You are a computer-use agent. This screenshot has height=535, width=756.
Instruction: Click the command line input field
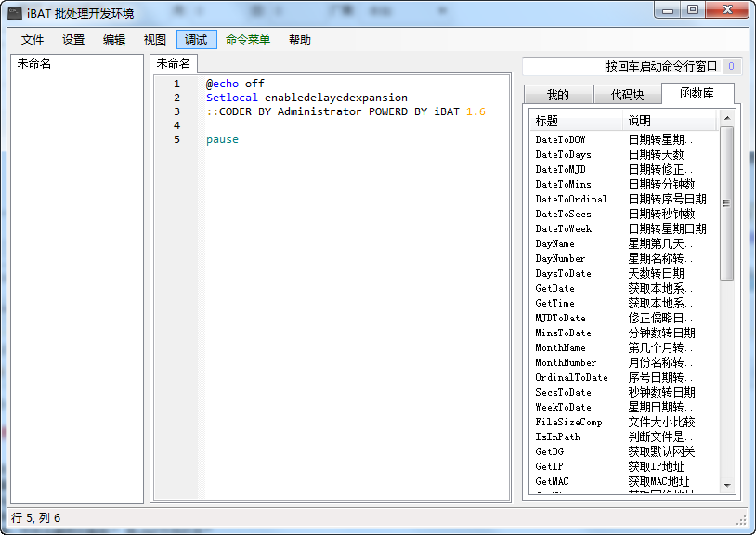[x=622, y=67]
